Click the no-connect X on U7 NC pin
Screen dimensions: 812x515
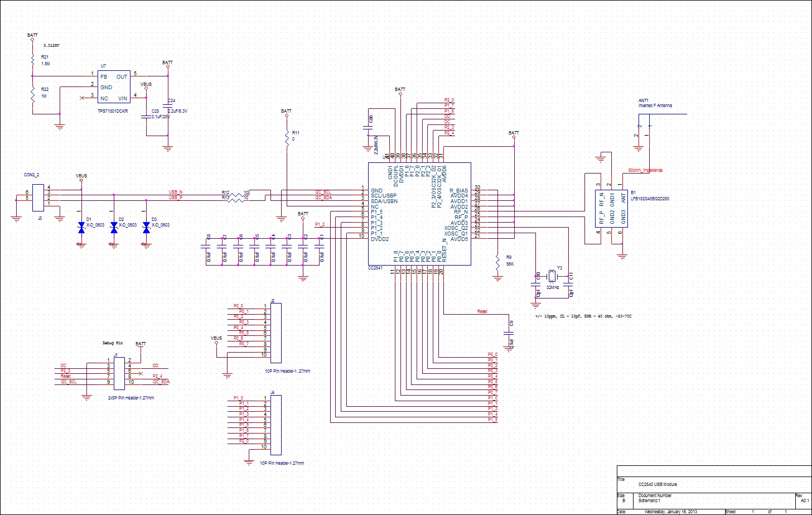coord(83,98)
